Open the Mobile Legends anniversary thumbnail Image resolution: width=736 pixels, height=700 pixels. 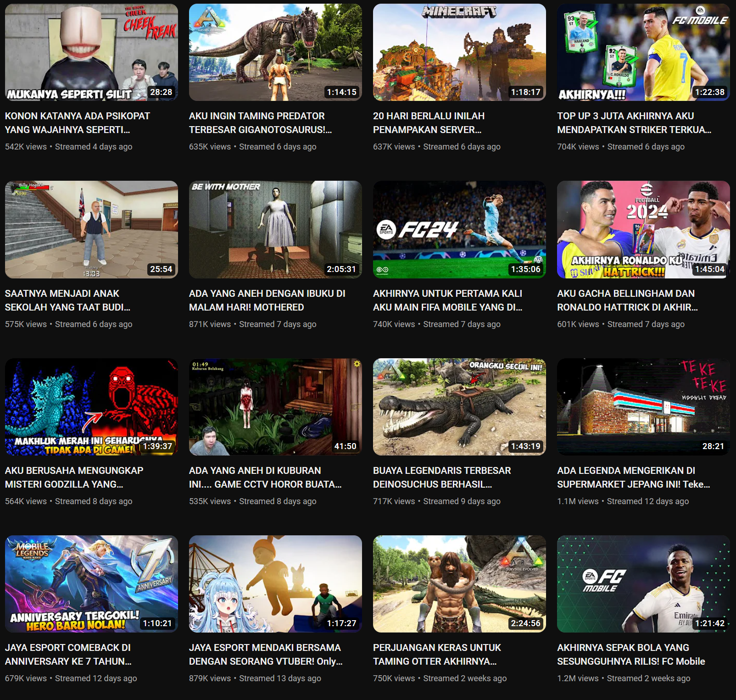tap(91, 584)
